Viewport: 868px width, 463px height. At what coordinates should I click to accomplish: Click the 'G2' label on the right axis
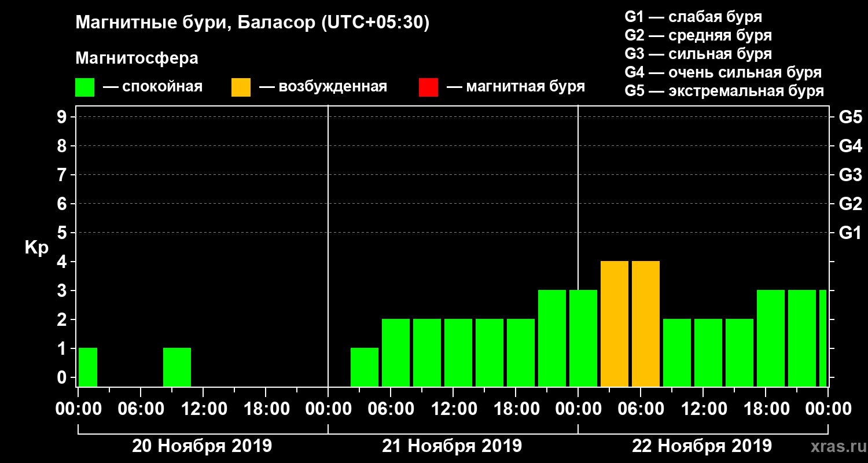coord(850,204)
